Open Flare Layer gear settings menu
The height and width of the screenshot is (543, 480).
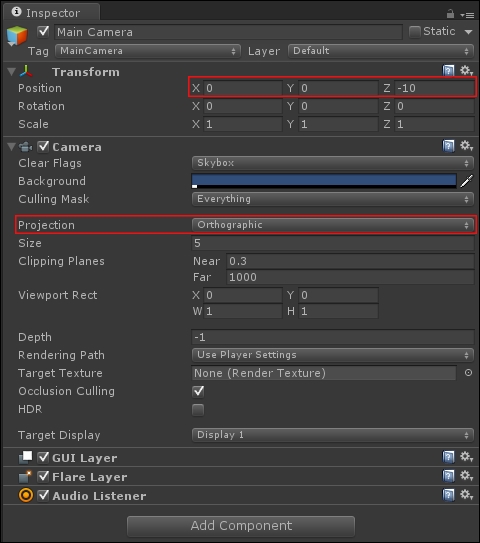(x=466, y=476)
